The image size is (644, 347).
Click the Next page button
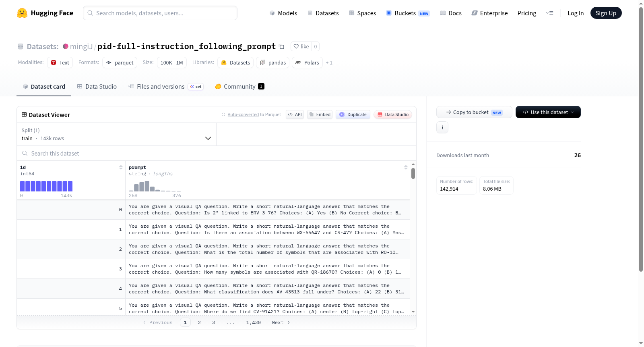[x=281, y=322]
